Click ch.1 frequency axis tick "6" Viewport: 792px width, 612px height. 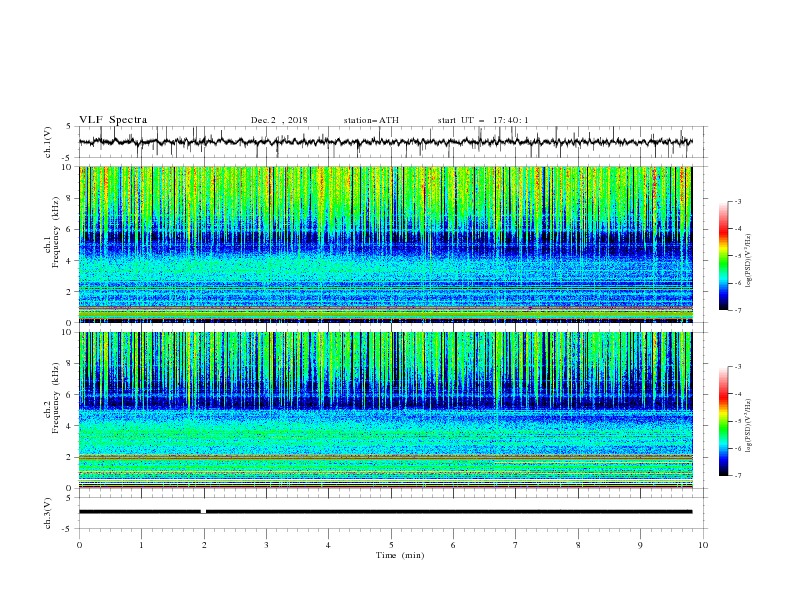click(71, 230)
